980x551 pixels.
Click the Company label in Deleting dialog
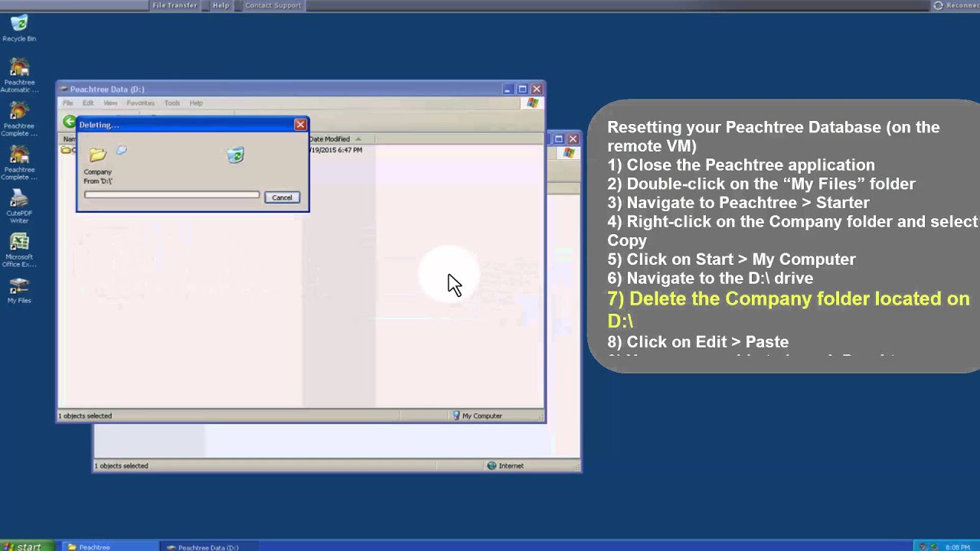tap(98, 172)
